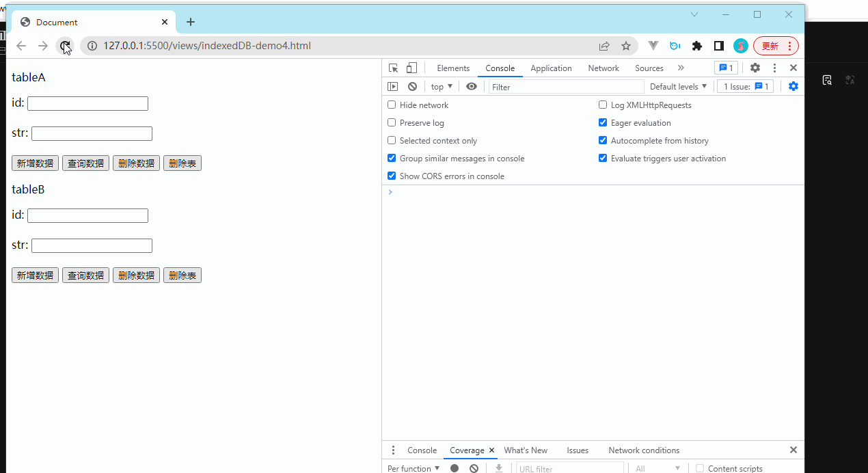Close the DevTools panel
868x473 pixels.
tap(793, 68)
